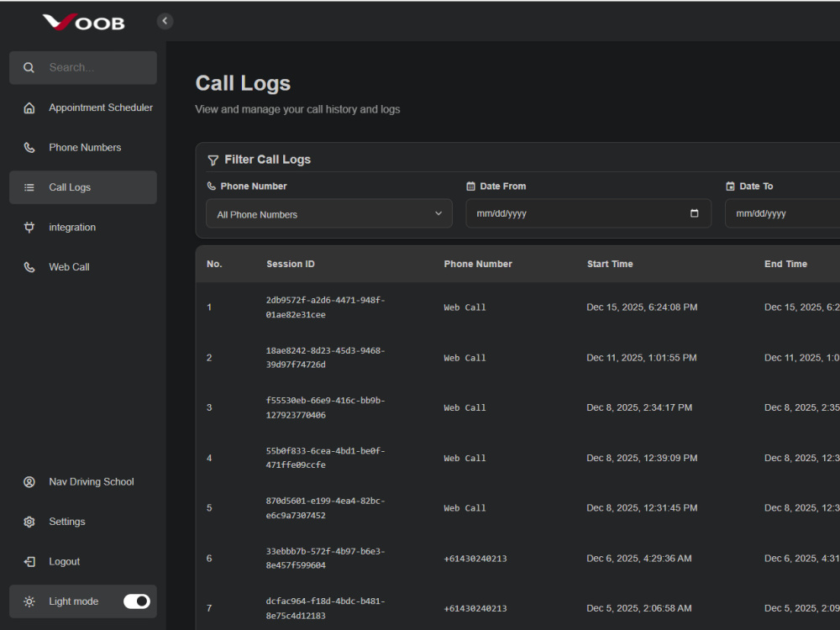
Task: Select session ID 55b0f833-6cea-4bd1-be0f-471ffe09ccfe
Action: click(325, 458)
